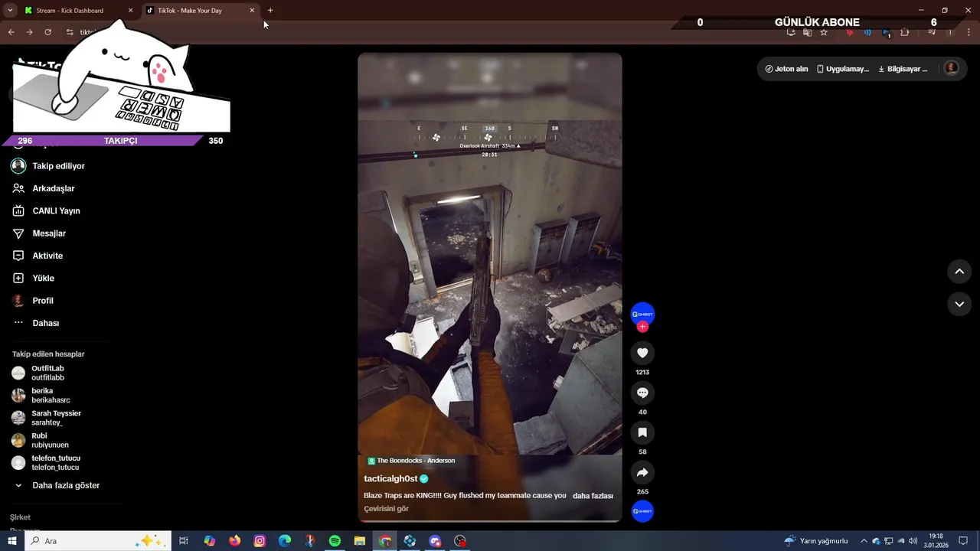
Task: Open the Yarın yağmurlu weather widget
Action: coord(816,541)
